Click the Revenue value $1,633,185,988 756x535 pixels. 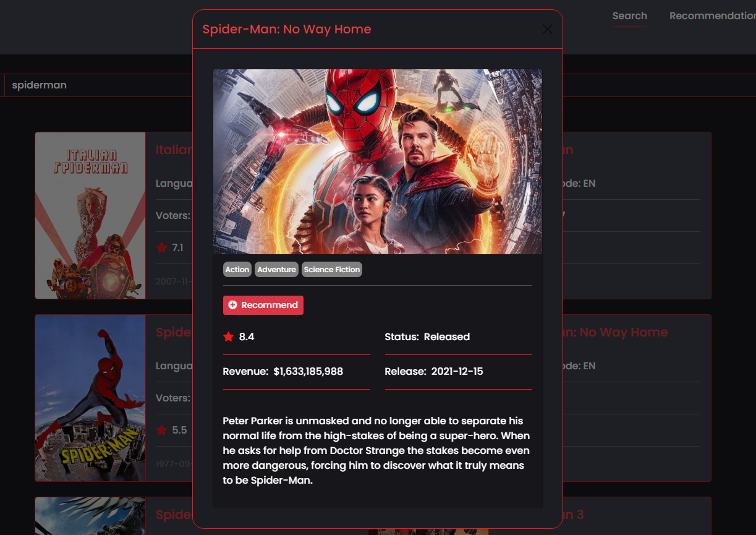[x=308, y=371]
